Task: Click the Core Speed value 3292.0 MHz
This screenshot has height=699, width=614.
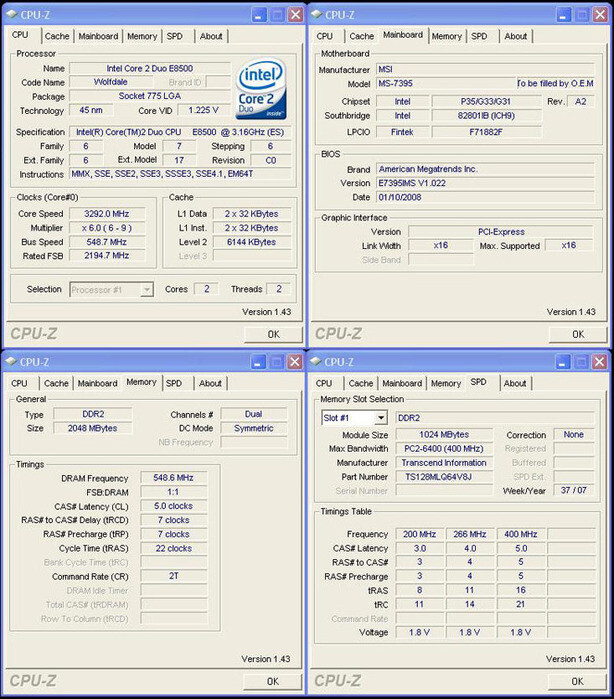Action: [x=107, y=214]
